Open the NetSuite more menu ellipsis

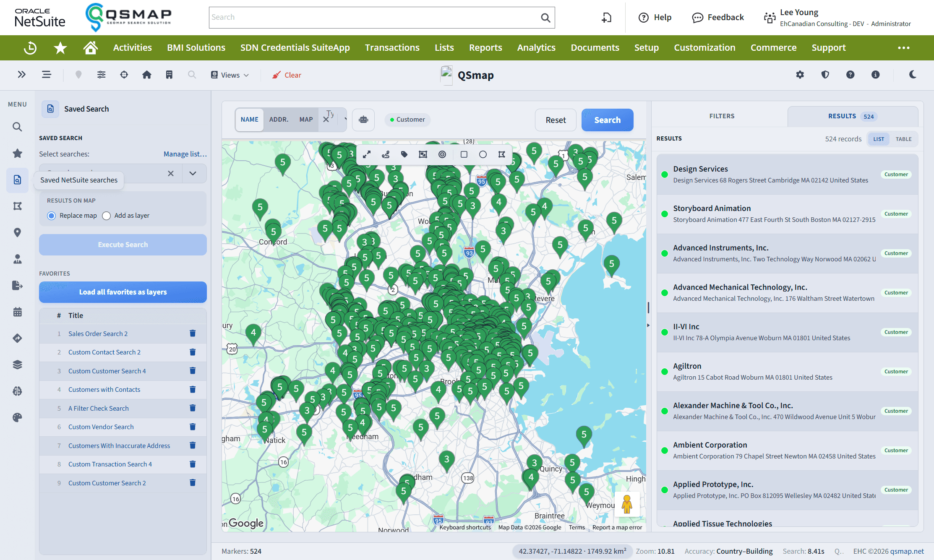[x=904, y=48]
